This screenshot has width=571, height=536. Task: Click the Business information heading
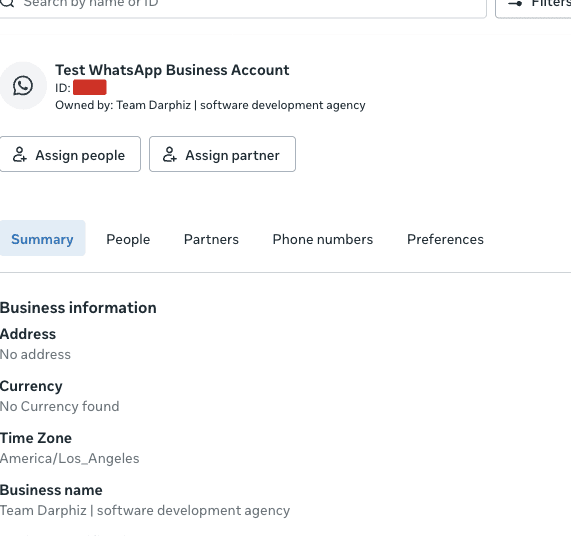pyautogui.click(x=78, y=308)
